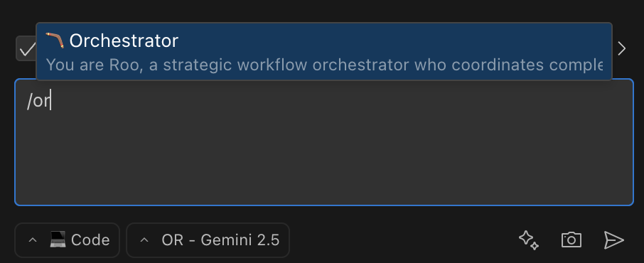
Task: Click the laptop icon in the mode selector
Action: click(58, 240)
